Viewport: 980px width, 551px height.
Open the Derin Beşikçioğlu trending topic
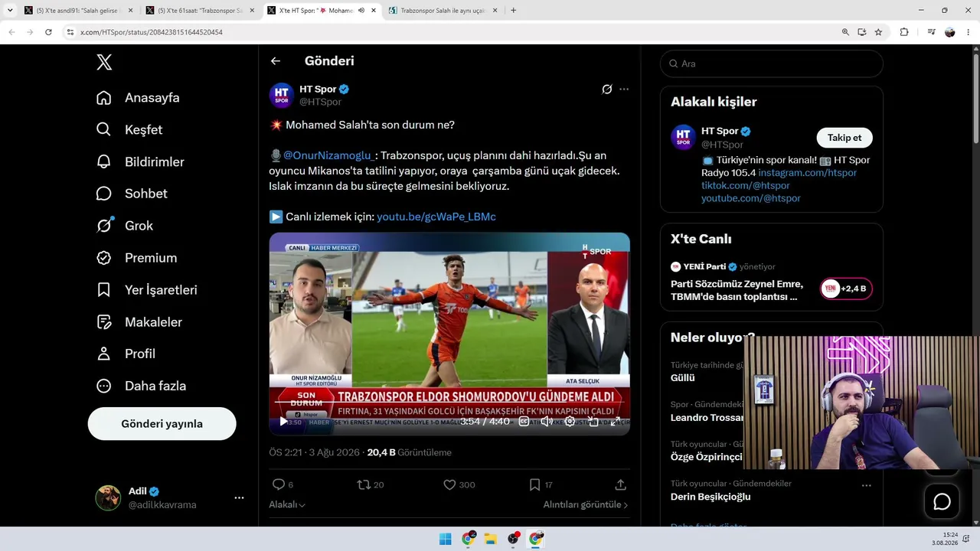click(x=710, y=497)
